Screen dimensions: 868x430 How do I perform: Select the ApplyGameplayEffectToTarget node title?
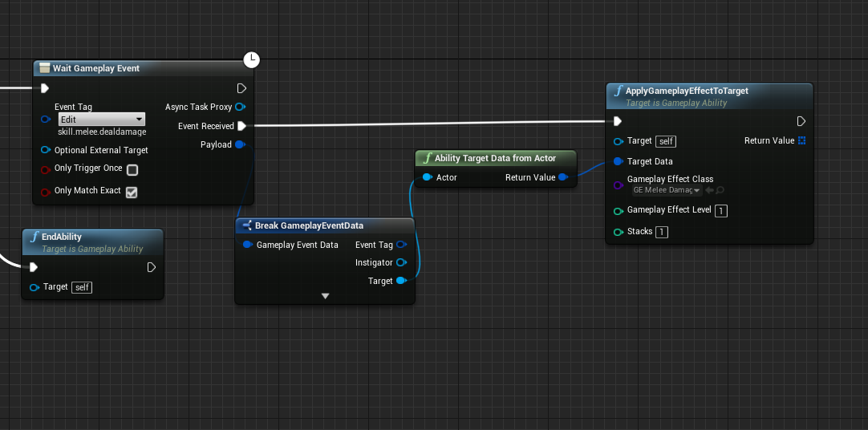tap(687, 91)
